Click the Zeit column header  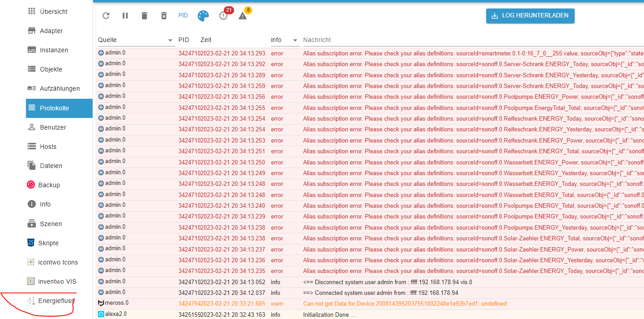(x=206, y=40)
